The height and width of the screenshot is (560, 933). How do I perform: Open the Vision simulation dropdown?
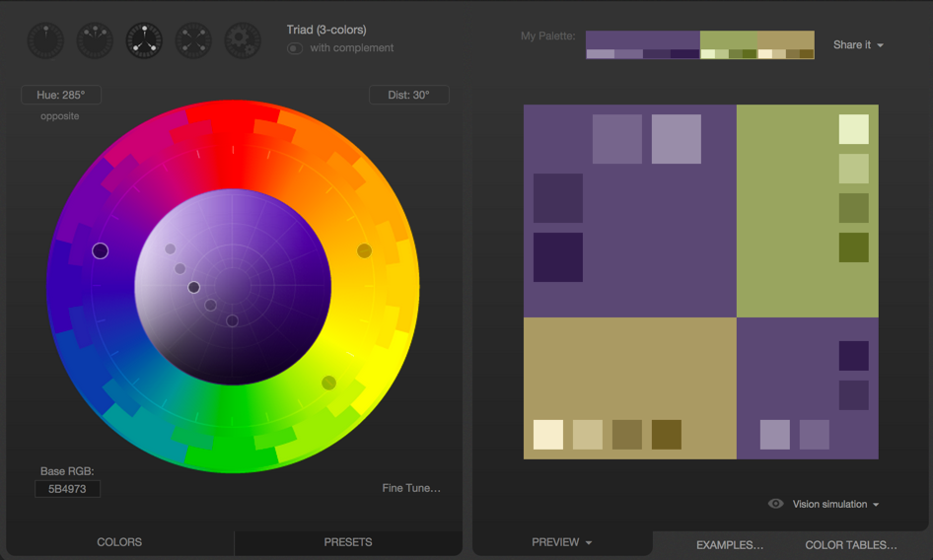click(835, 504)
